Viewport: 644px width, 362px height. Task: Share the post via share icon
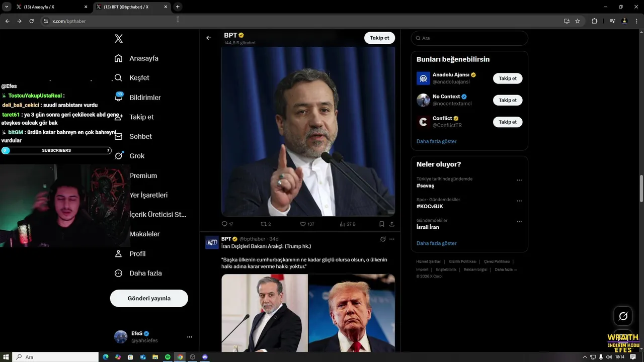click(392, 224)
